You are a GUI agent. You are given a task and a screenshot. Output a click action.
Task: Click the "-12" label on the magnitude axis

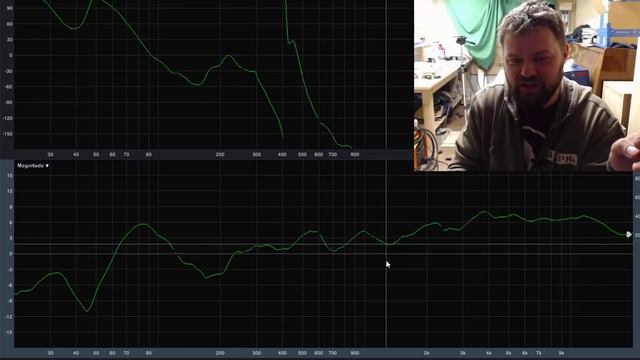point(9,317)
